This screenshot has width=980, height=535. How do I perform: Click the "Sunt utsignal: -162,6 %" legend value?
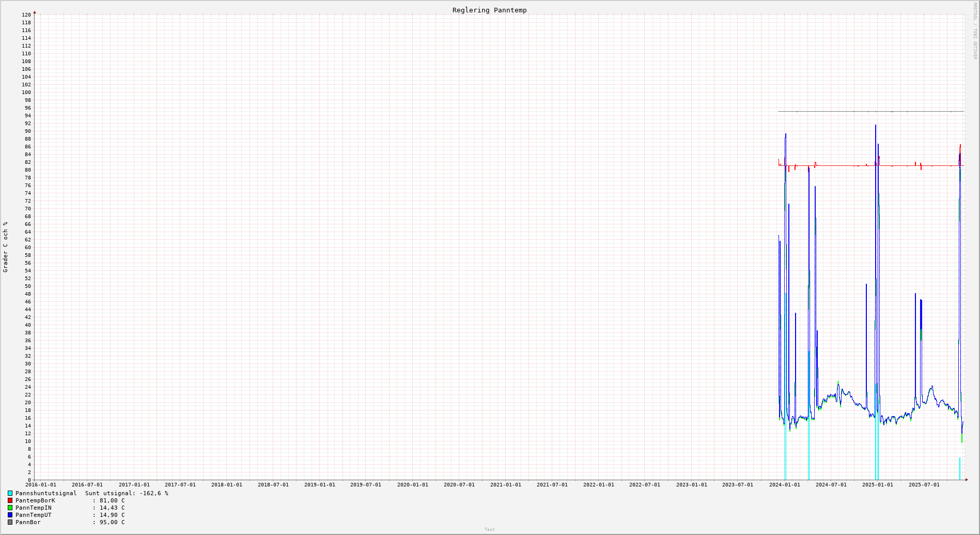(127, 494)
